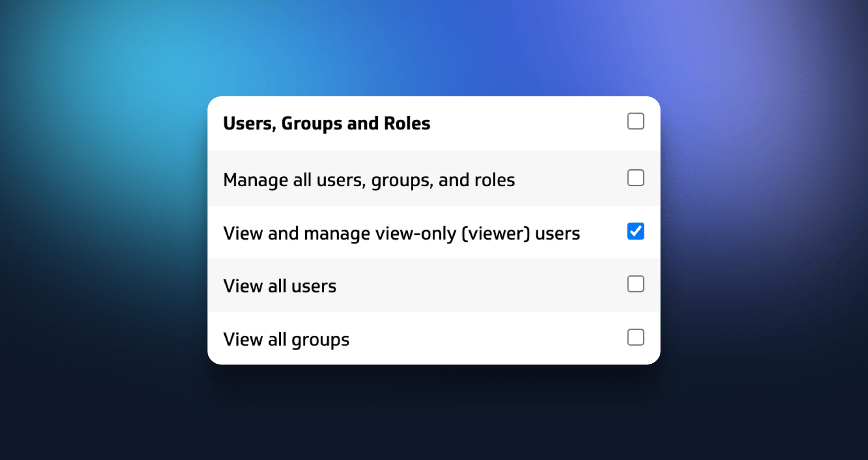Click the Users, Groups and Roles heading
Image resolution: width=868 pixels, height=460 pixels.
[x=326, y=123]
